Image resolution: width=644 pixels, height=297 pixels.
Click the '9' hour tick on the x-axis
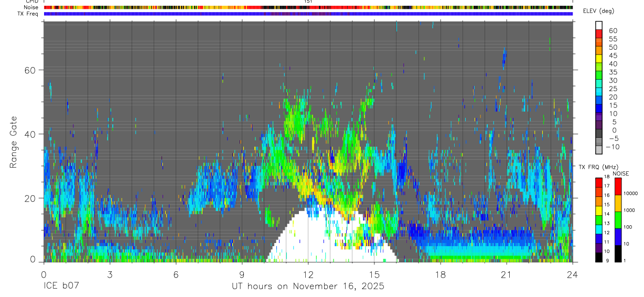[x=242, y=274]
